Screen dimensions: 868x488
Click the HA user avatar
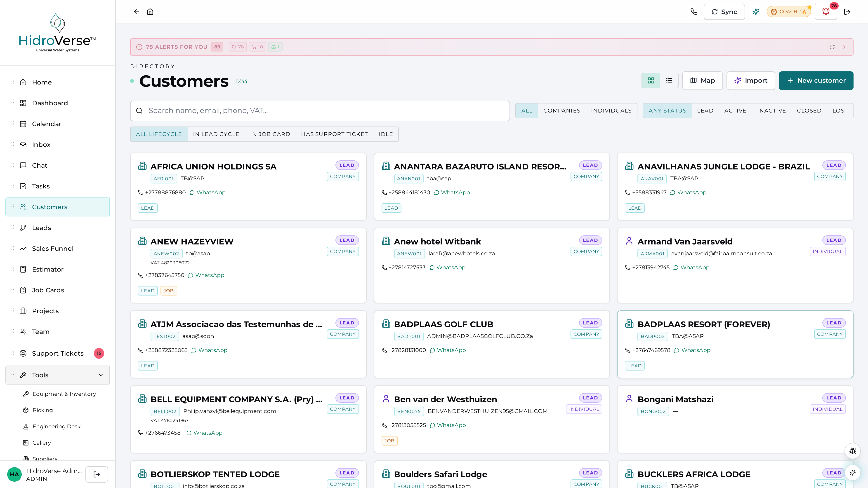(14, 474)
